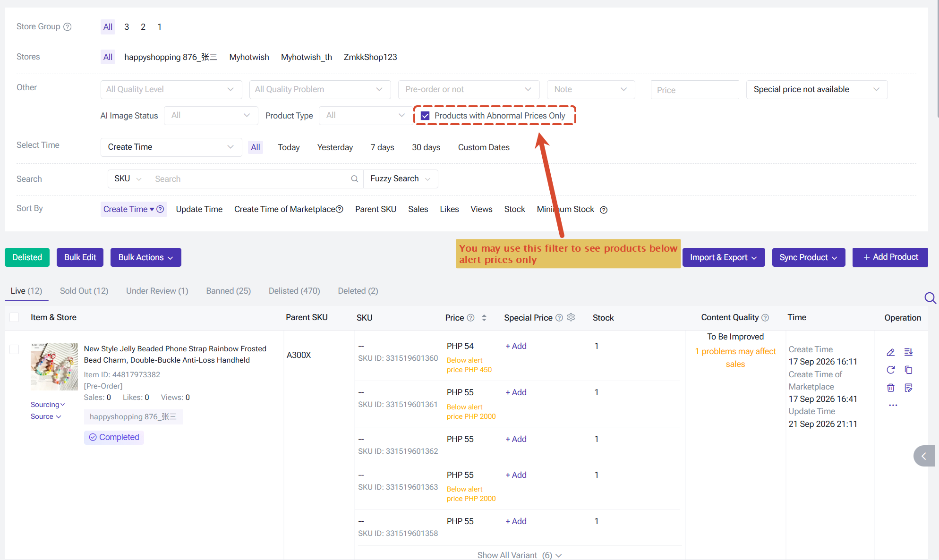Click the Special Price settings gear icon

coord(571,317)
